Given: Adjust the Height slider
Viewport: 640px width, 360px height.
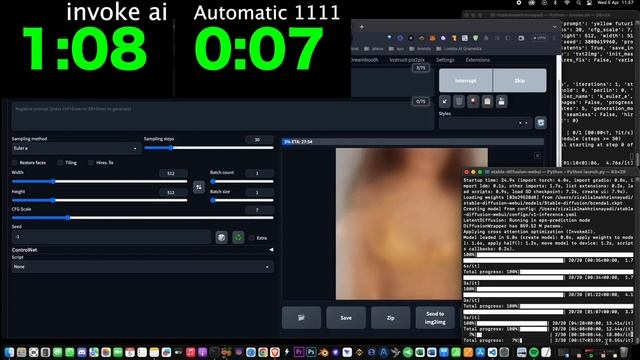Looking at the screenshot, I should pyautogui.click(x=100, y=200).
